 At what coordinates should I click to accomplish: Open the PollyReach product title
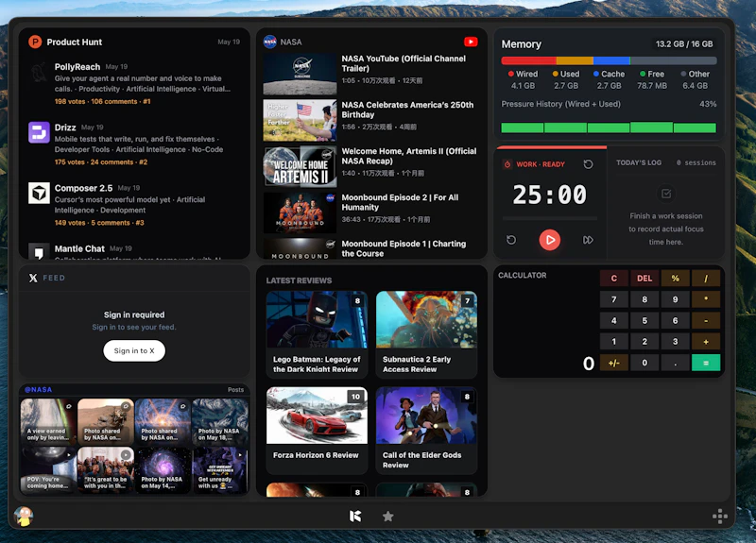[x=77, y=66]
